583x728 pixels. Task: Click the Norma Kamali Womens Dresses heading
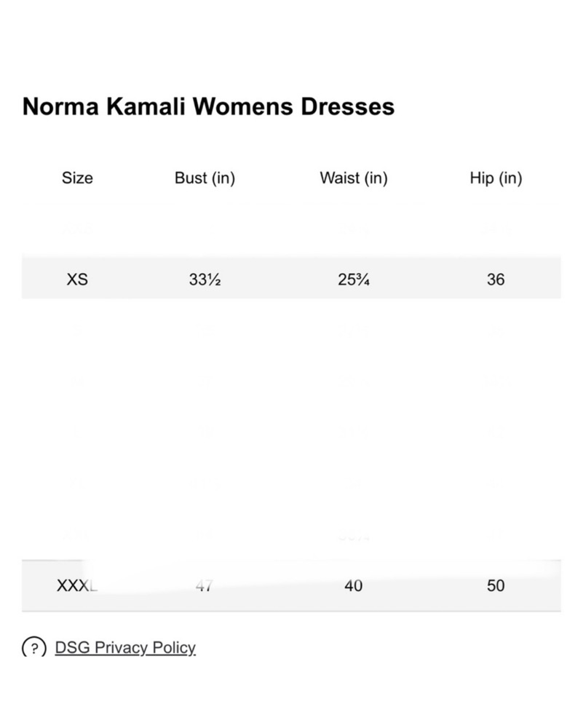pyautogui.click(x=208, y=106)
